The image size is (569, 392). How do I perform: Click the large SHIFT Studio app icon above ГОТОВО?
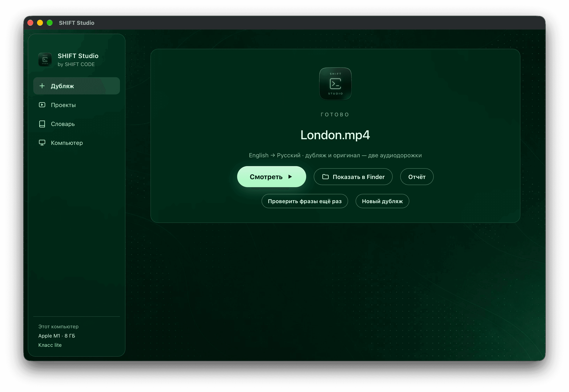tap(335, 84)
